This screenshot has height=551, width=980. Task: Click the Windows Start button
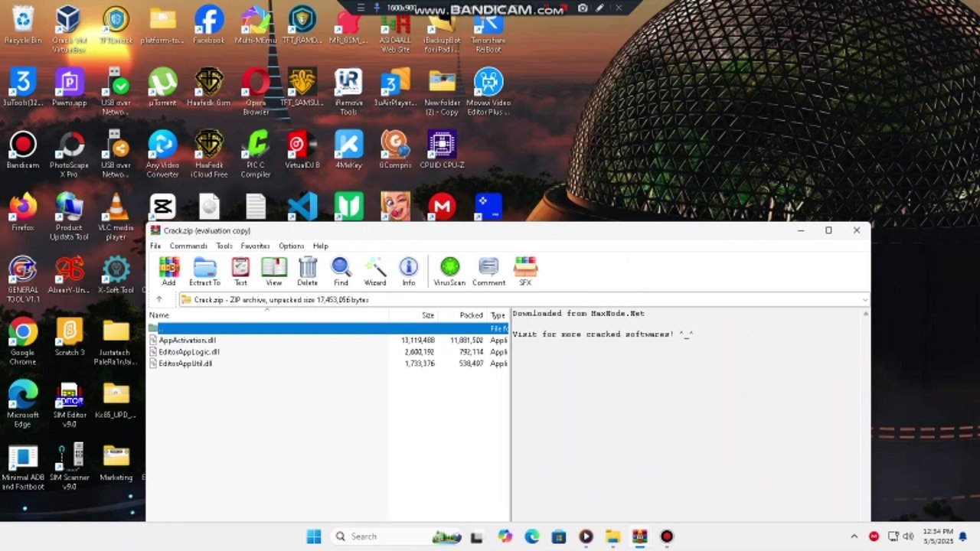tap(314, 536)
